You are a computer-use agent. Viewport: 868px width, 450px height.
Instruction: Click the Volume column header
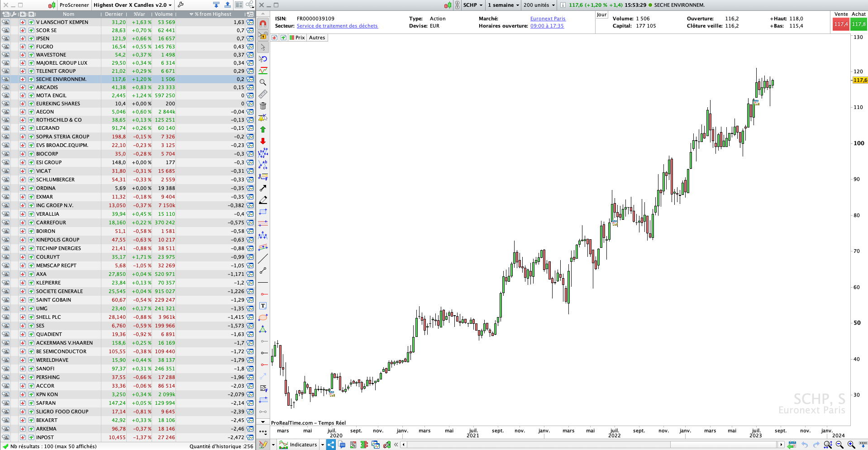(164, 14)
